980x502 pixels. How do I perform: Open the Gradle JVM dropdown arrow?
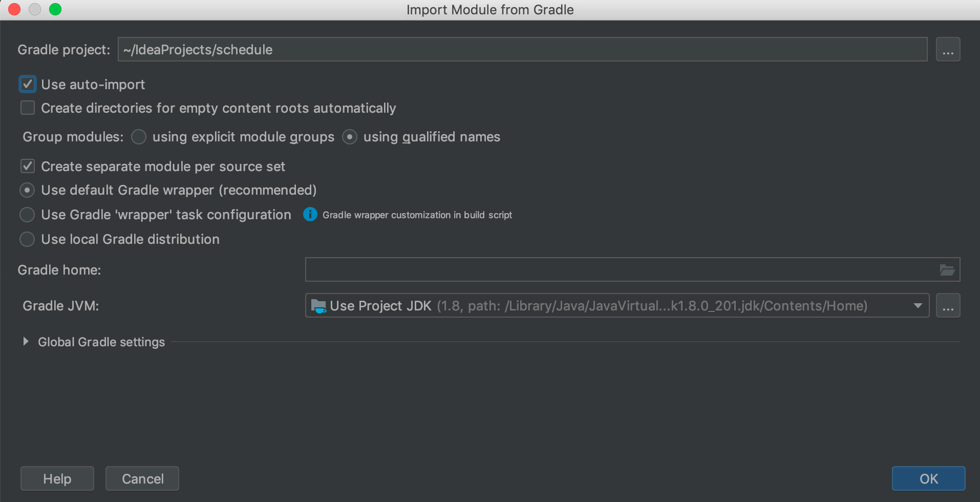[x=918, y=306]
